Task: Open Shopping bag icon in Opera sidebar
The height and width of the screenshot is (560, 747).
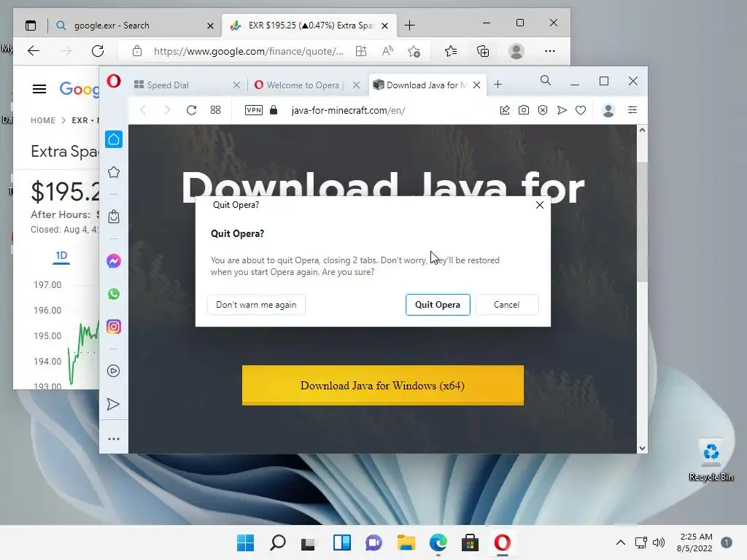Action: point(113,217)
